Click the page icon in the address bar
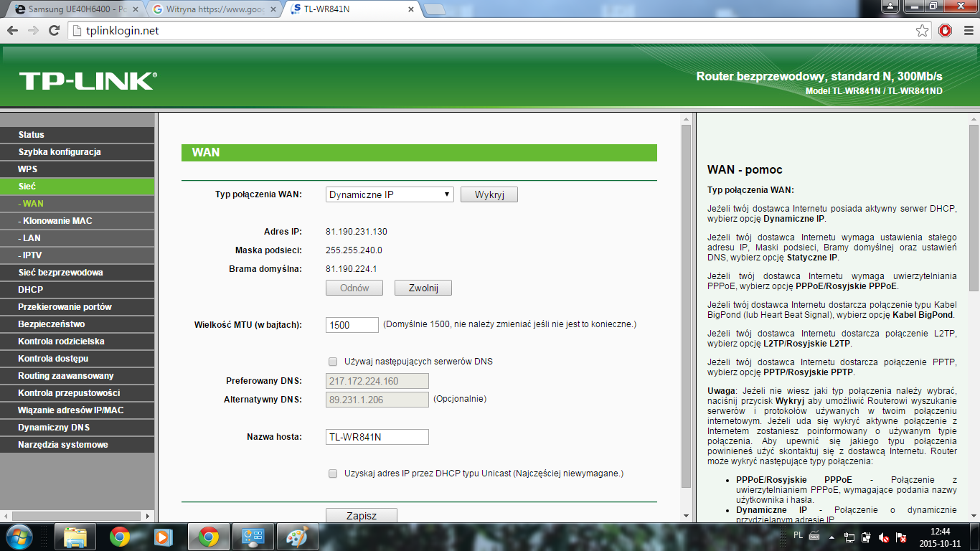This screenshot has height=551, width=980. point(78,31)
